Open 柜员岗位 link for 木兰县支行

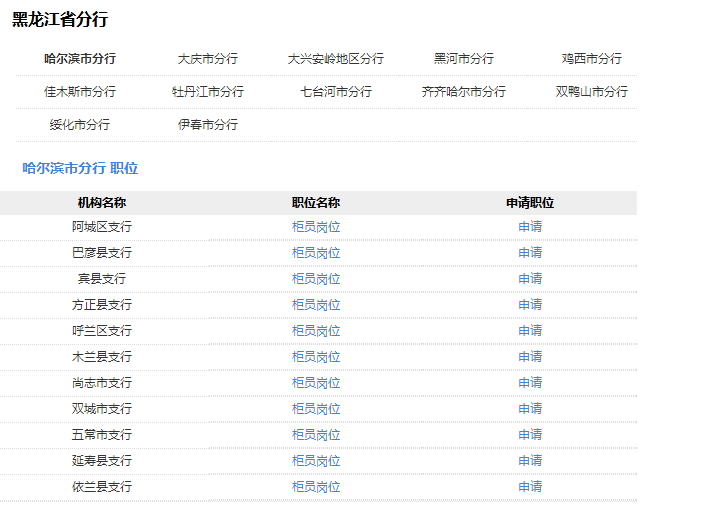(316, 357)
